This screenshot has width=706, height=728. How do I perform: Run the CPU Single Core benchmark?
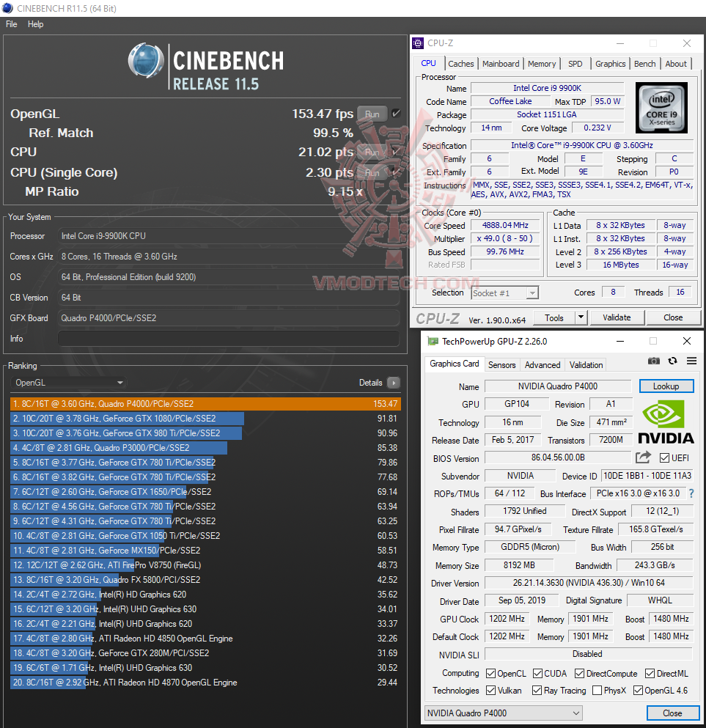pos(372,172)
